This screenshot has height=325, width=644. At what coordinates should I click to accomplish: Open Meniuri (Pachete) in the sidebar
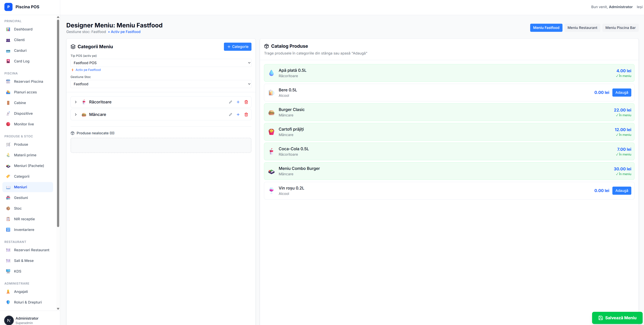point(28,166)
